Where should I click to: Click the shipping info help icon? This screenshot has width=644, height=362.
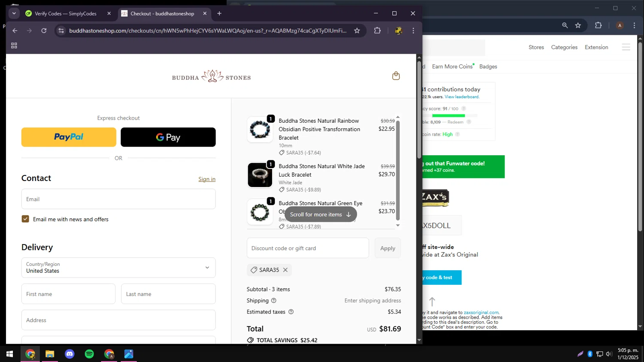pyautogui.click(x=273, y=301)
